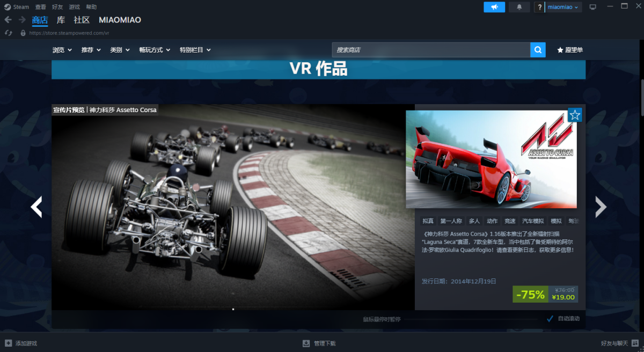
Task: Click the store URL address text
Action: 69,33
